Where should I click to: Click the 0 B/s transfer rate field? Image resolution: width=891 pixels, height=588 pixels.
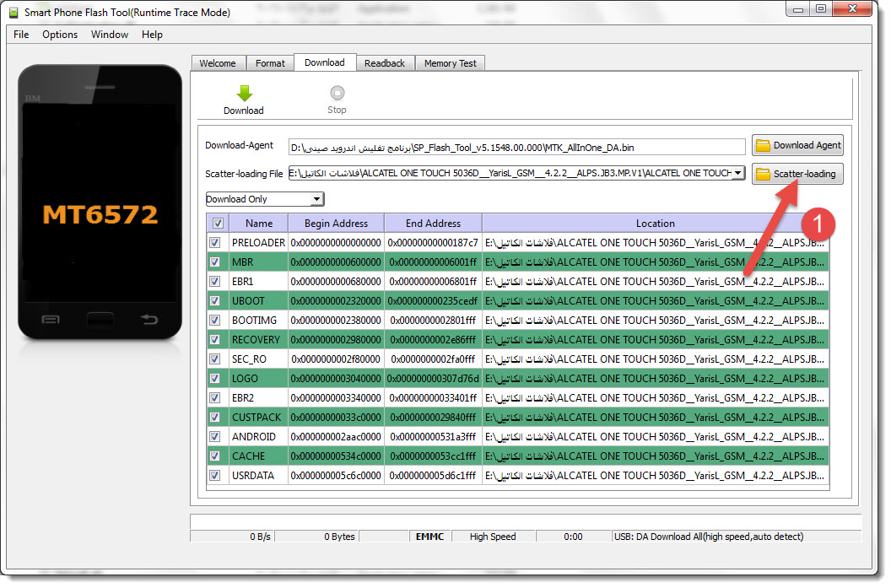pos(232,537)
